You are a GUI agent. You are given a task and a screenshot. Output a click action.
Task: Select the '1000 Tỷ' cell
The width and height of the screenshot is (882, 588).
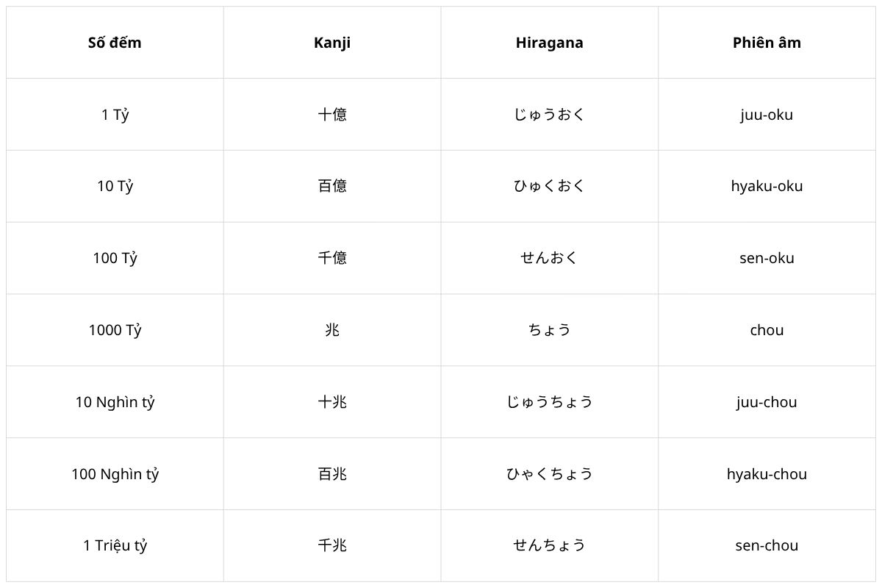tap(115, 330)
